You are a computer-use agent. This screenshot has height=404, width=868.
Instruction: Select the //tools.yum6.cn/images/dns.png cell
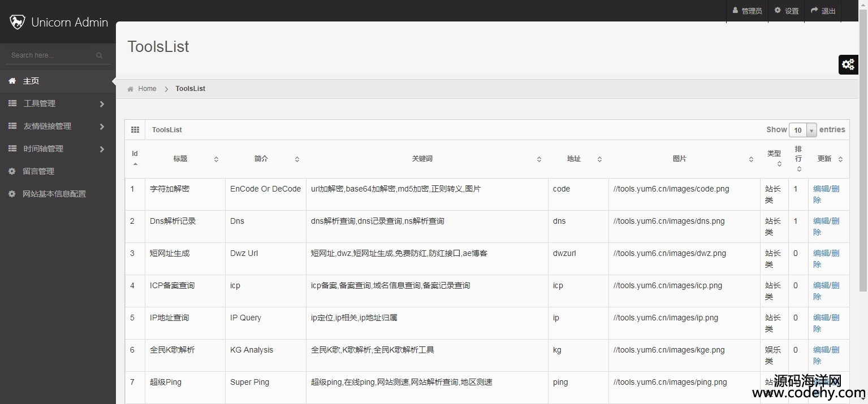point(684,227)
